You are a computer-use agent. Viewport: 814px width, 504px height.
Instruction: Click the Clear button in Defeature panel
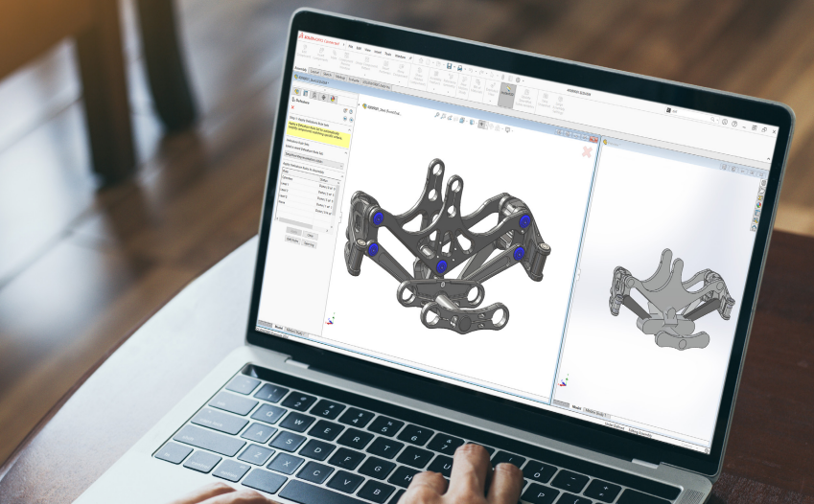tap(310, 235)
